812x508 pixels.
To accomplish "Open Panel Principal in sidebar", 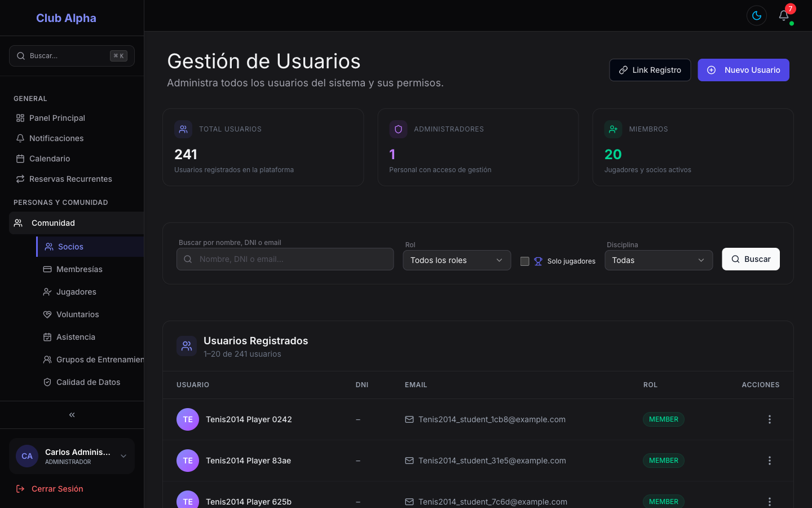I will point(72,118).
